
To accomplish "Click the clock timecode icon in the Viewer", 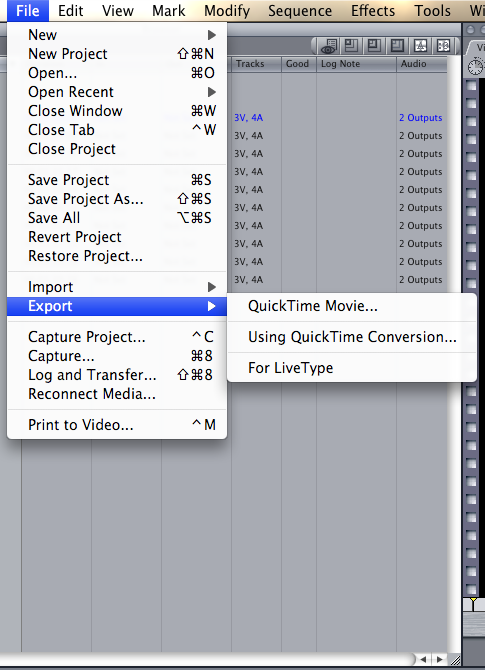I will coord(476,67).
